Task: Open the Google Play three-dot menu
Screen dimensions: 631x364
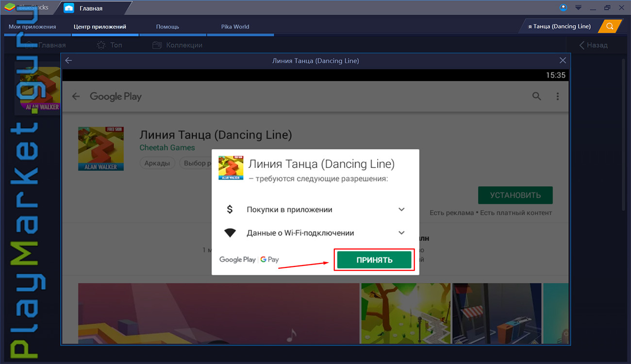Action: (x=558, y=96)
